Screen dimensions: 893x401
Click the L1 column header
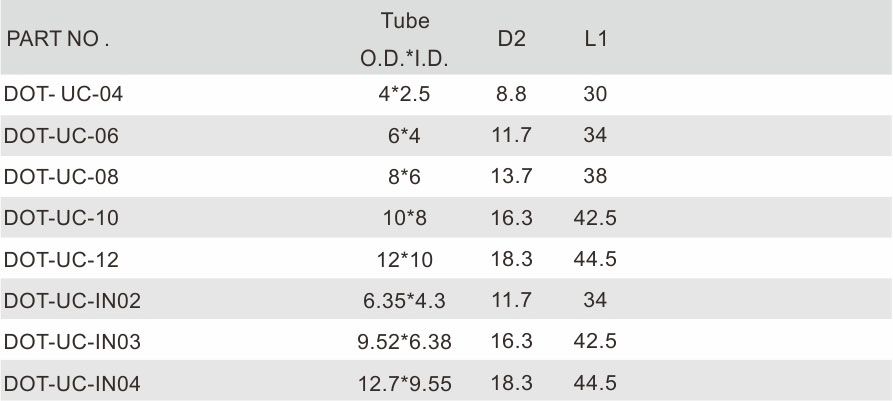coord(595,39)
